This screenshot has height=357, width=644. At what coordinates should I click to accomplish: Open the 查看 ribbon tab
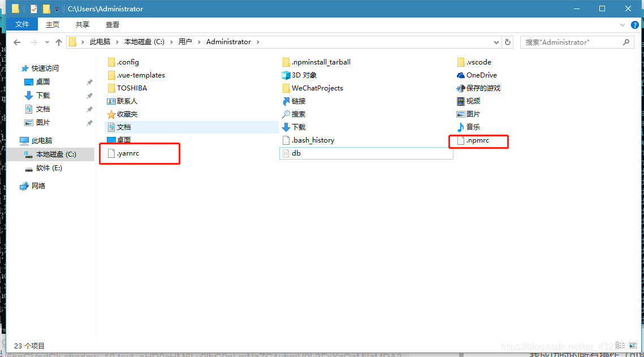[112, 25]
